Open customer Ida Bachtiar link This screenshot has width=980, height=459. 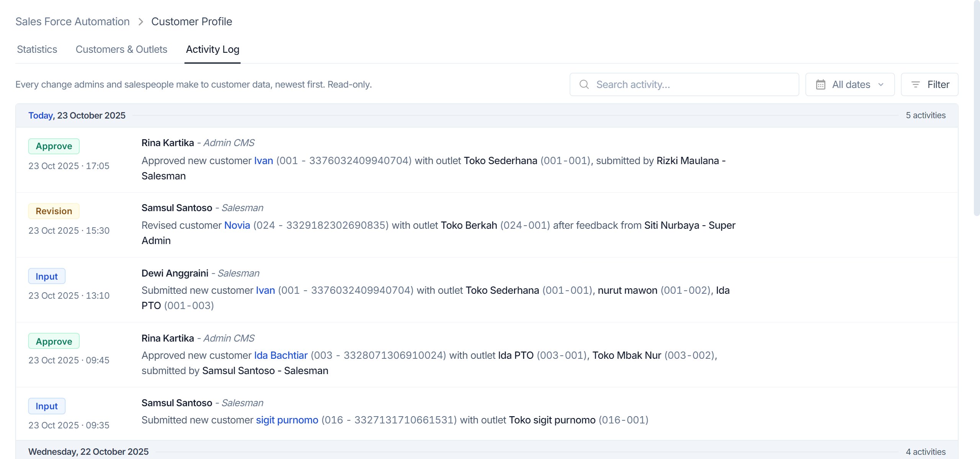[281, 355]
